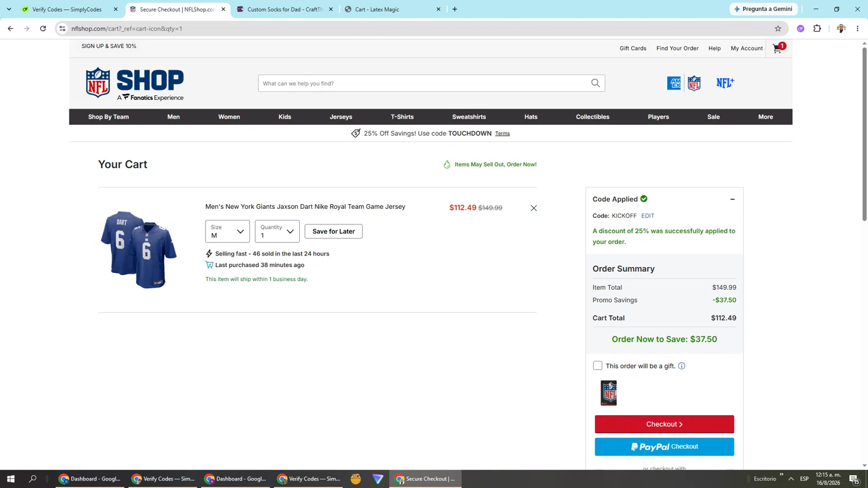This screenshot has width=868, height=488.
Task: Reload the page
Action: tap(43, 28)
